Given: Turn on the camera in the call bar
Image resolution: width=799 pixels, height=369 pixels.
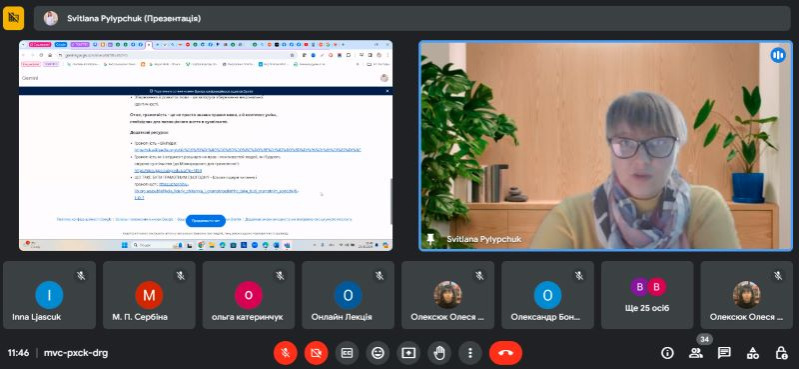Looking at the screenshot, I should pos(316,353).
